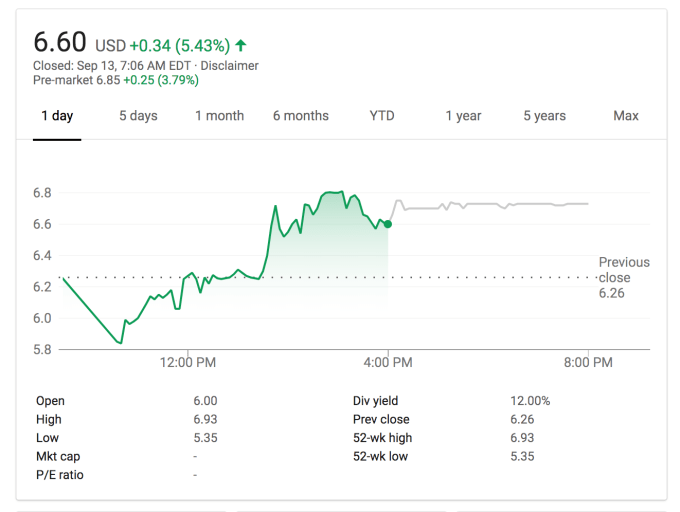Image resolution: width=680 pixels, height=512 pixels.
Task: Click the gray after-hours line on the chart
Action: point(500,204)
